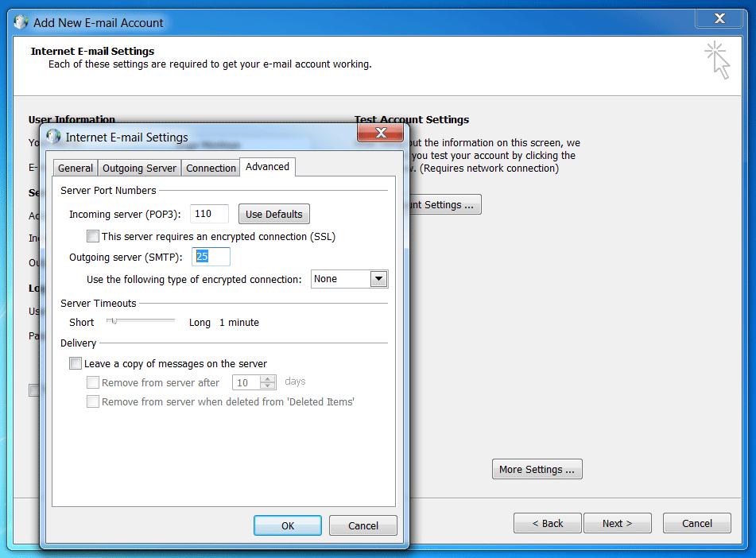Toggle Remove from server after days checkbox

point(93,382)
